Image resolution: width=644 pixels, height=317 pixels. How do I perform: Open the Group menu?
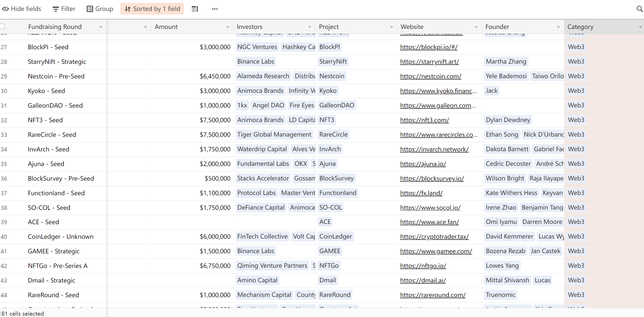[100, 9]
